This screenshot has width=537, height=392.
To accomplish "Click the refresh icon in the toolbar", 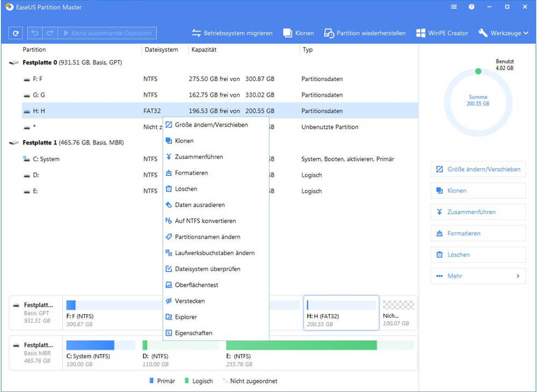I will coord(16,33).
